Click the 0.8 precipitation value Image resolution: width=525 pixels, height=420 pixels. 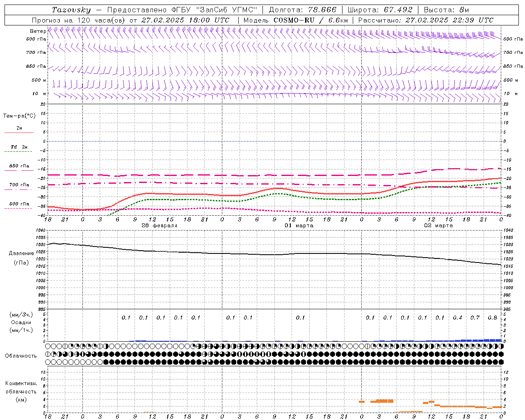click(x=492, y=318)
